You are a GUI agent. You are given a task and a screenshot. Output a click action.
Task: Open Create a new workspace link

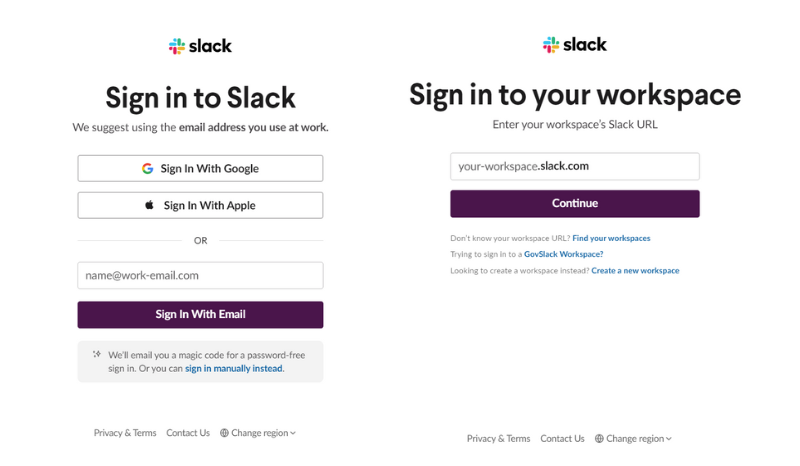tap(635, 271)
